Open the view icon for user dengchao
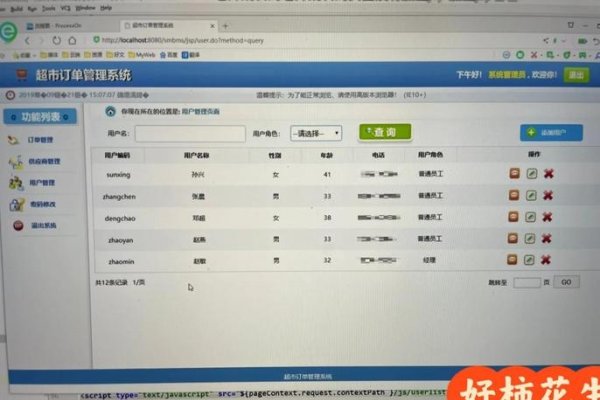The image size is (600, 400). click(513, 217)
